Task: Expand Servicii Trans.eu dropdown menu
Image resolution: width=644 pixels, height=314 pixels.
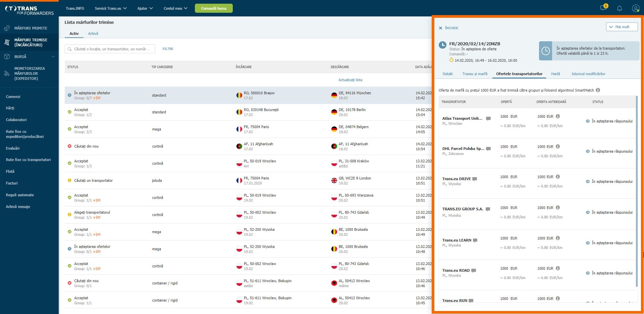Action: (x=111, y=8)
